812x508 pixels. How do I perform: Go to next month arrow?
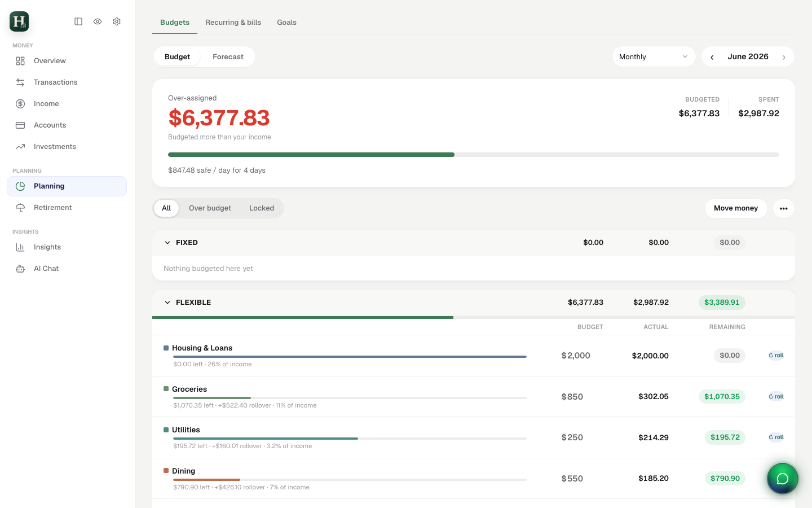(x=784, y=57)
